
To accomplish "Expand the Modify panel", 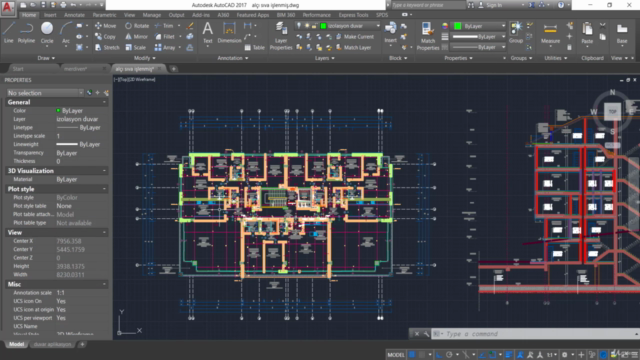I will coord(144,58).
